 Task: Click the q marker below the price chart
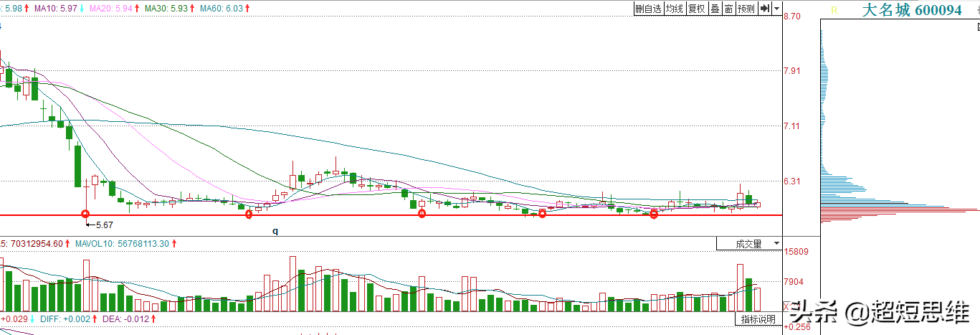pyautogui.click(x=275, y=231)
